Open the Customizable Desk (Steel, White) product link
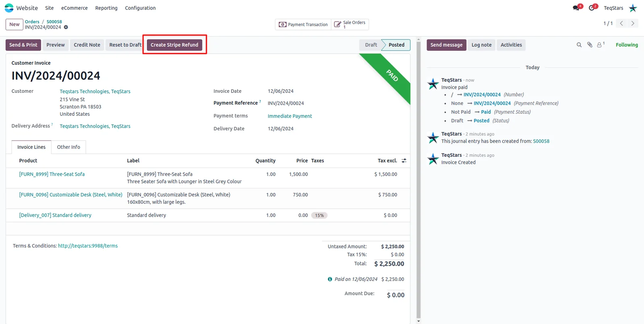Viewport: 644px width, 324px height. coord(71,195)
